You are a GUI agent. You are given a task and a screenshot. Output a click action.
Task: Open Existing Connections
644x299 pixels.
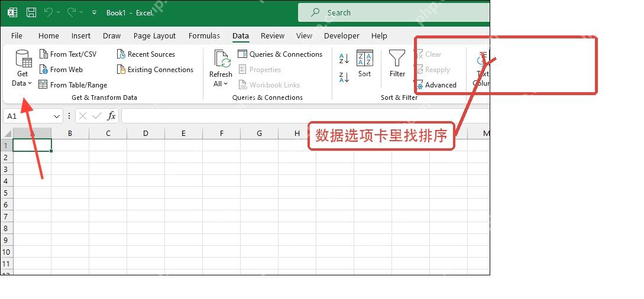(155, 70)
